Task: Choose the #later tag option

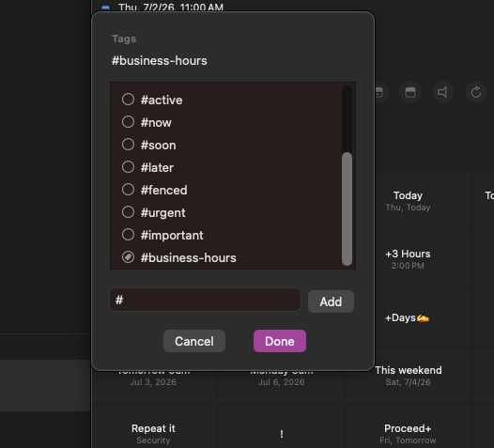Action: (x=128, y=167)
